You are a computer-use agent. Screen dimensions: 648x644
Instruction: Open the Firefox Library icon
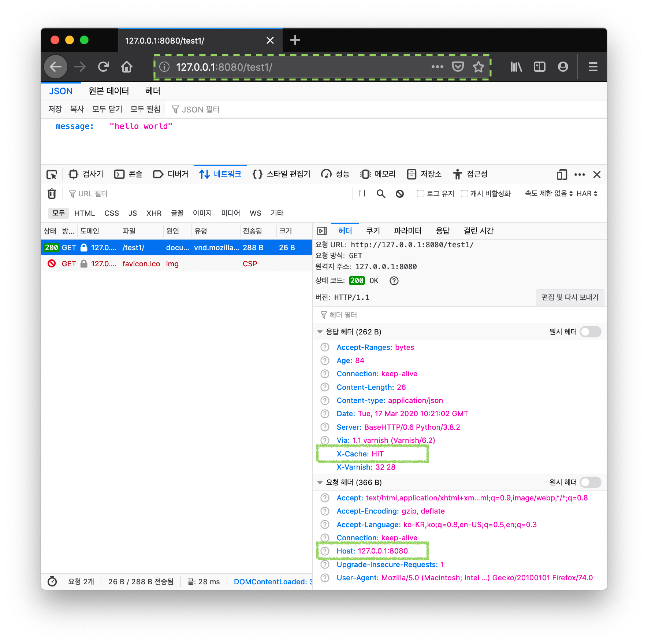(516, 67)
